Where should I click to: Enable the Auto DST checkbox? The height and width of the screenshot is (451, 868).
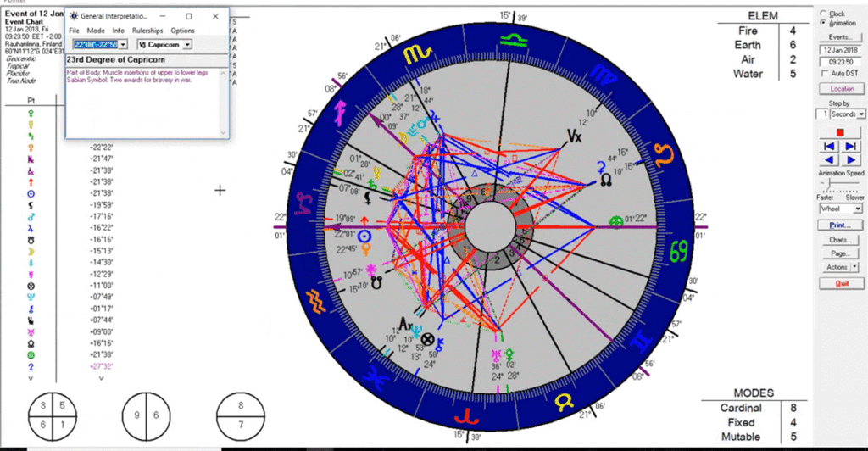pyautogui.click(x=825, y=75)
